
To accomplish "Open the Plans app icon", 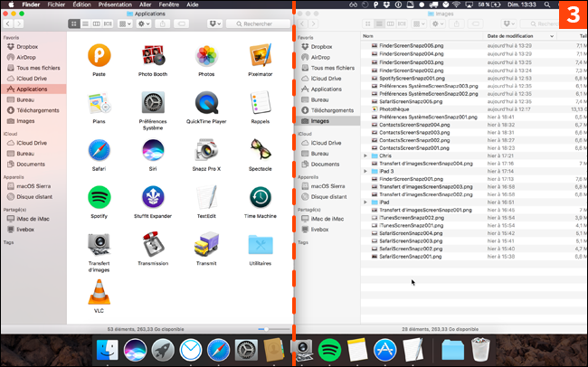I will coord(99,103).
